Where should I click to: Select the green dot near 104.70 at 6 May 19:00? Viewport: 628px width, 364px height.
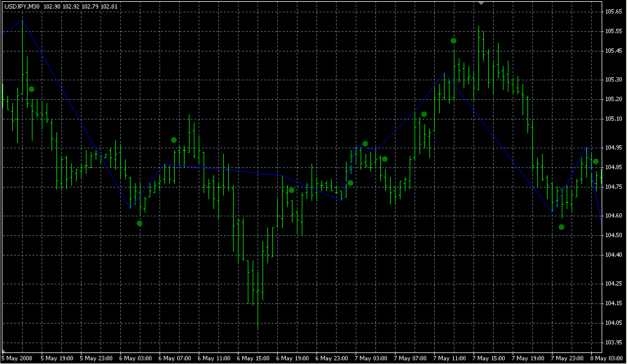(x=292, y=191)
